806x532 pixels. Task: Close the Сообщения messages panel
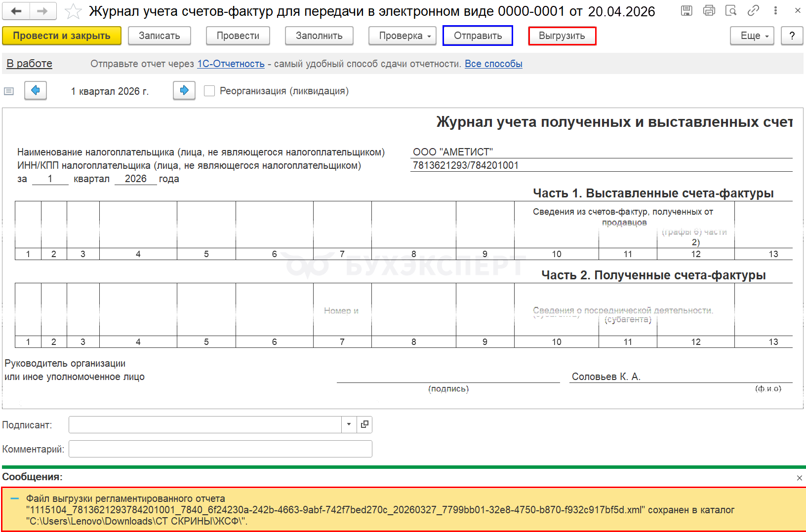(x=799, y=478)
